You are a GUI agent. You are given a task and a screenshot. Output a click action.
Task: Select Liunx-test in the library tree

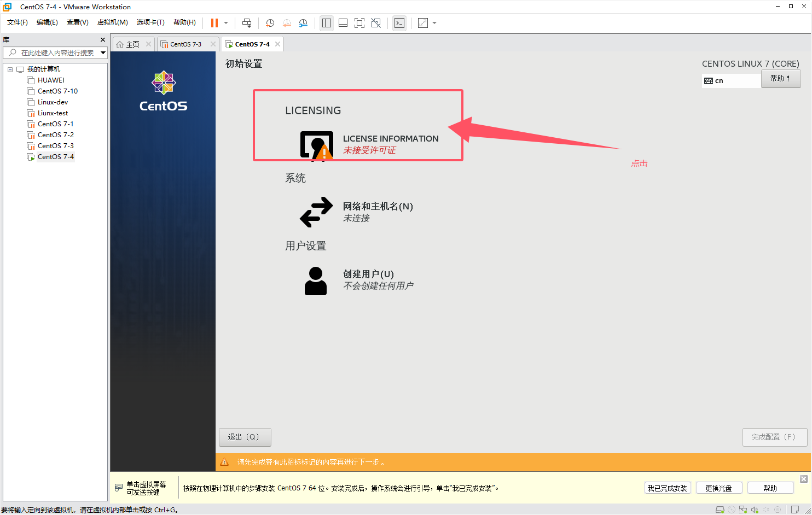point(53,113)
